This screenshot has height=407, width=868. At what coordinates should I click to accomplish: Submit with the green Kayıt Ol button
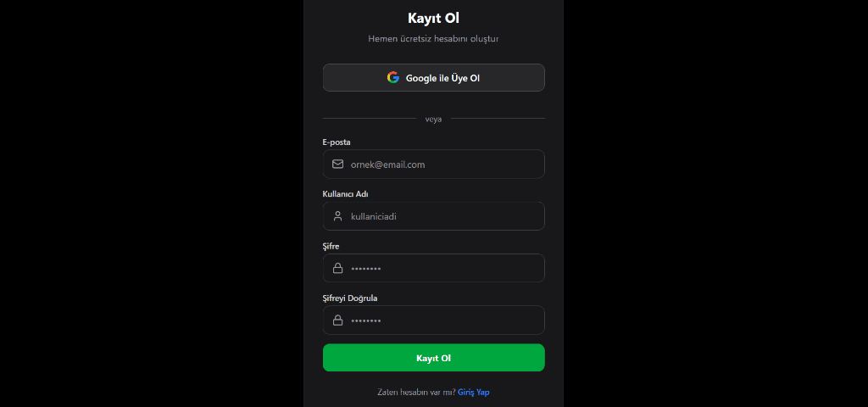point(433,358)
